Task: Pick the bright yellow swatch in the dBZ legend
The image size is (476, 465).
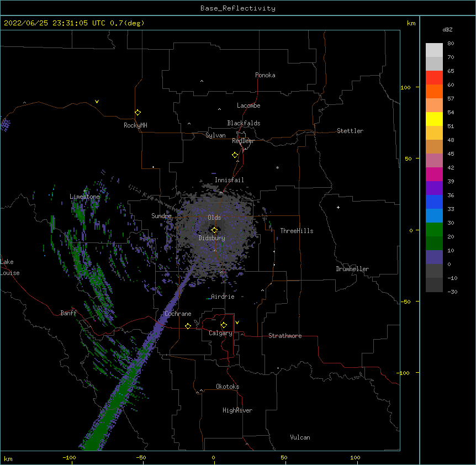Action: (434, 119)
